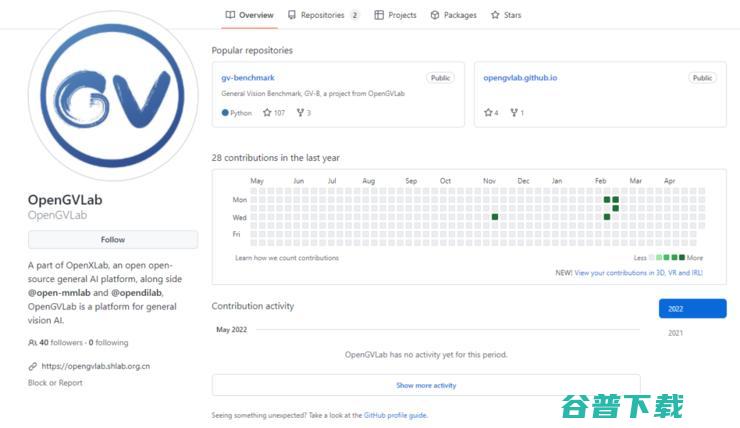Open the Stars tab
This screenshot has width=740, height=428.
tap(506, 15)
